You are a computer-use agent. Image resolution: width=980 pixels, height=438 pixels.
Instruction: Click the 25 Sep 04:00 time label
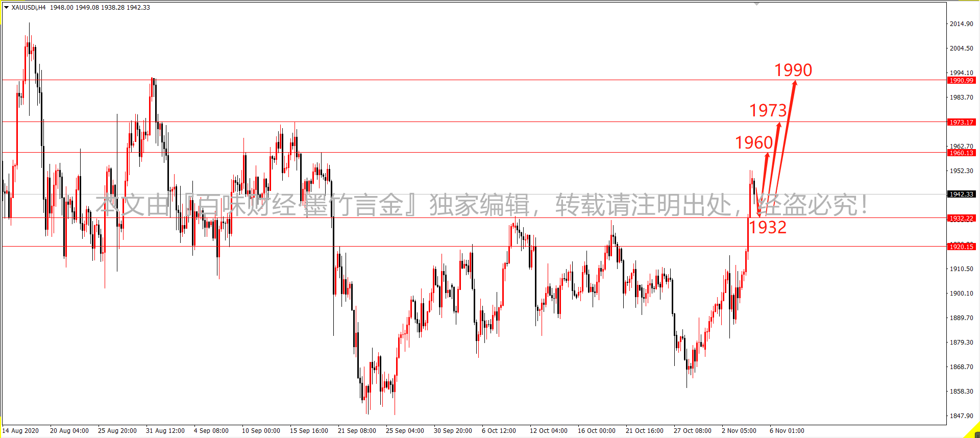click(405, 431)
